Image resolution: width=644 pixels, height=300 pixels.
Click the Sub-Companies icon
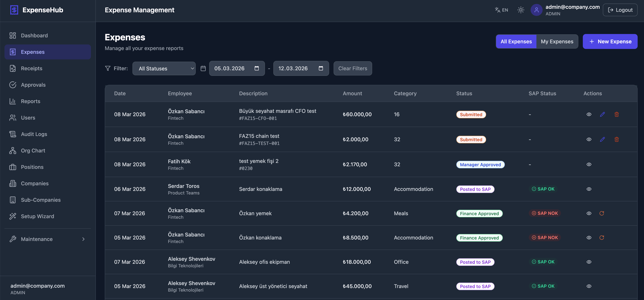(x=13, y=200)
